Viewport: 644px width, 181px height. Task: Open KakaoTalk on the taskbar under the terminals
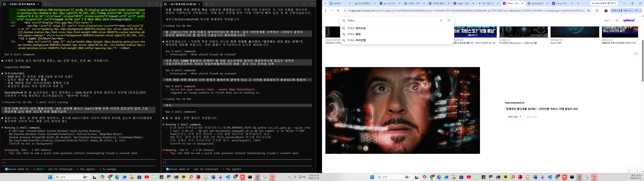(x=184, y=177)
